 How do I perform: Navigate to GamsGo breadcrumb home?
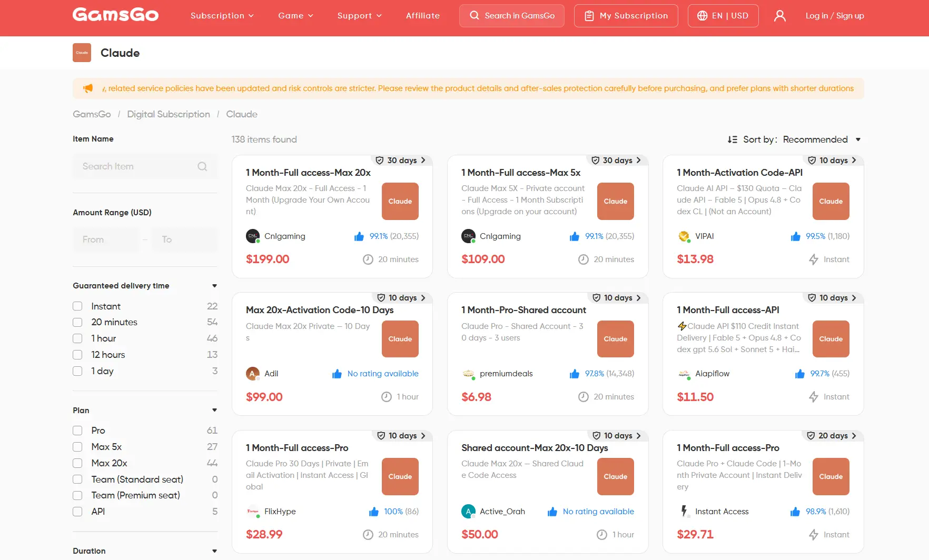pyautogui.click(x=92, y=114)
